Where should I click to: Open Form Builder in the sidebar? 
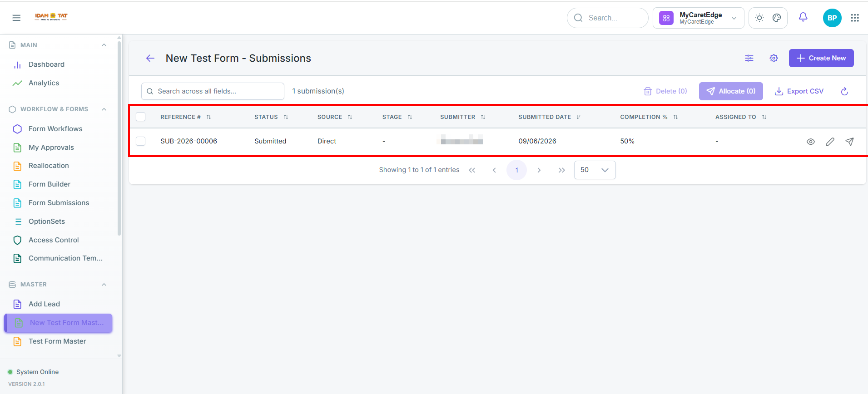click(x=50, y=184)
